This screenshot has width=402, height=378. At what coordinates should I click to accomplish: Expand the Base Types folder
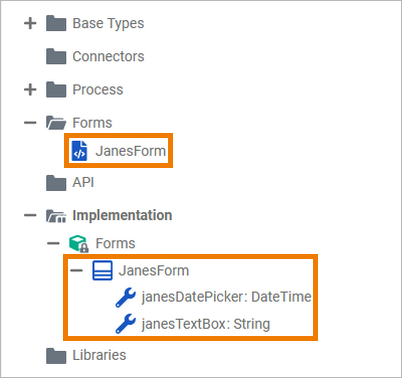[30, 23]
